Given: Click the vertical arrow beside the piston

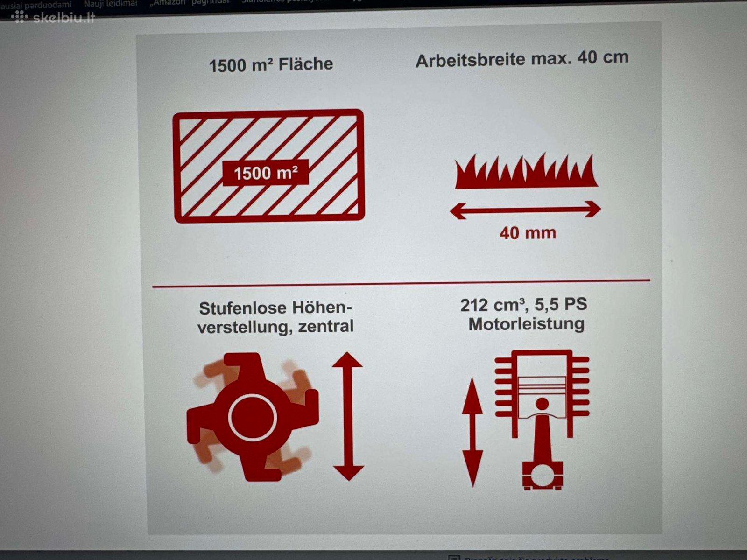Looking at the screenshot, I should coord(472,432).
